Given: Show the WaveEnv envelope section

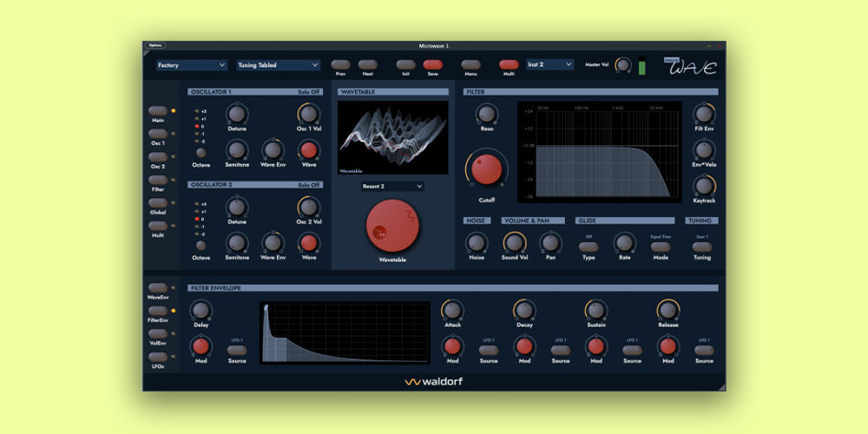Looking at the screenshot, I should [158, 288].
